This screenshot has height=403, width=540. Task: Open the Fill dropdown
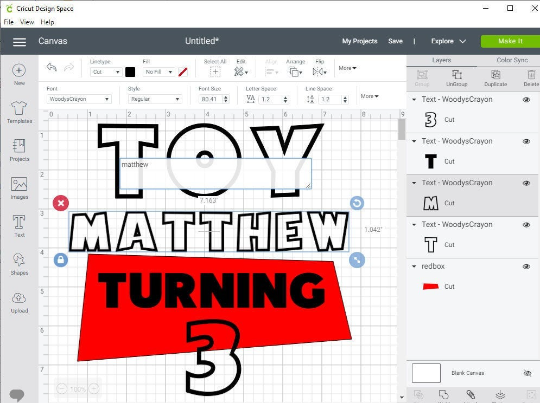point(158,72)
